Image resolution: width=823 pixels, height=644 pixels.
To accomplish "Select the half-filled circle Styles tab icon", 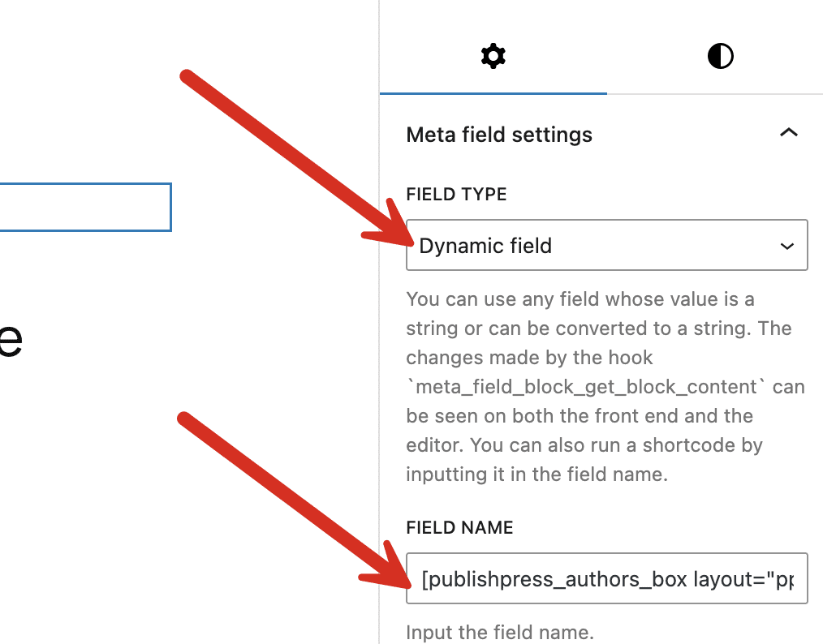I will point(719,56).
